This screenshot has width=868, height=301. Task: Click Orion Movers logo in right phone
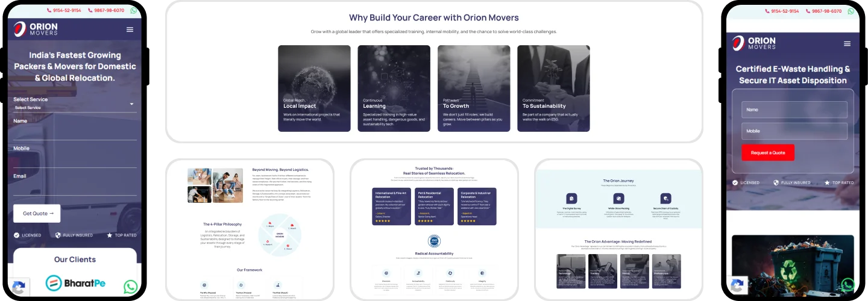pos(753,43)
